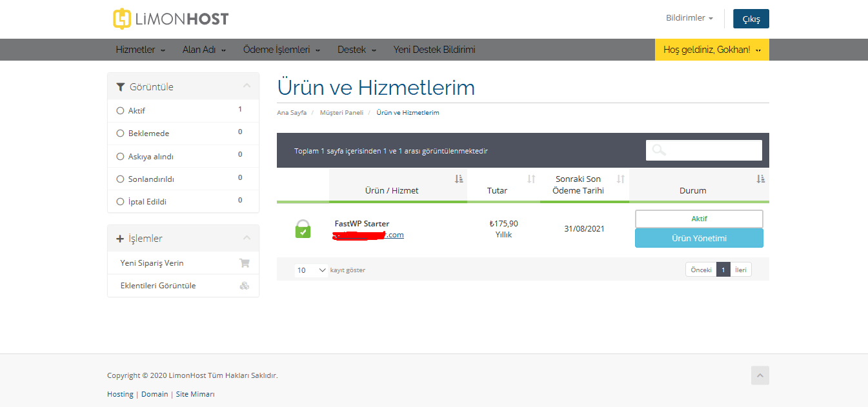Open the Hizmetler menu
Screen dimensions: 868x407
(141, 50)
